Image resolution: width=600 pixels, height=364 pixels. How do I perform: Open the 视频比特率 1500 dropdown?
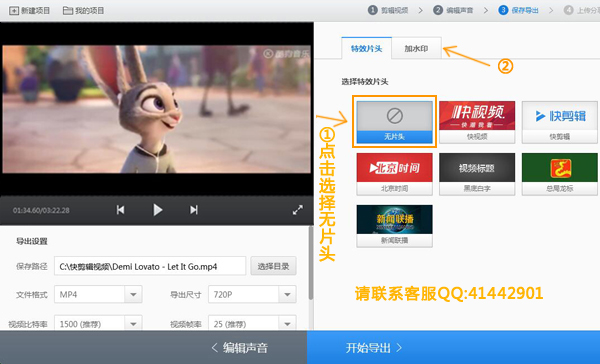click(x=133, y=324)
